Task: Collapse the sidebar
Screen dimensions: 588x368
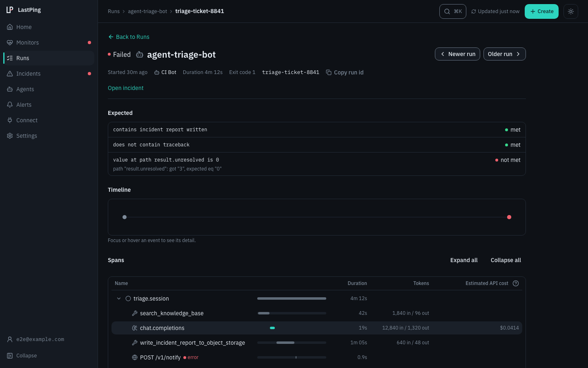Action: click(x=49, y=356)
